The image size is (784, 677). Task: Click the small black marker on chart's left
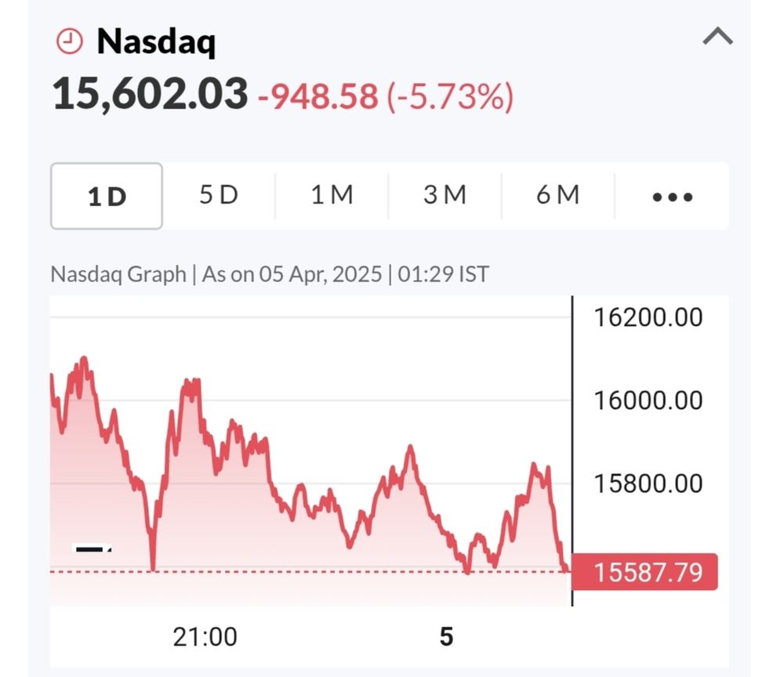click(x=91, y=549)
